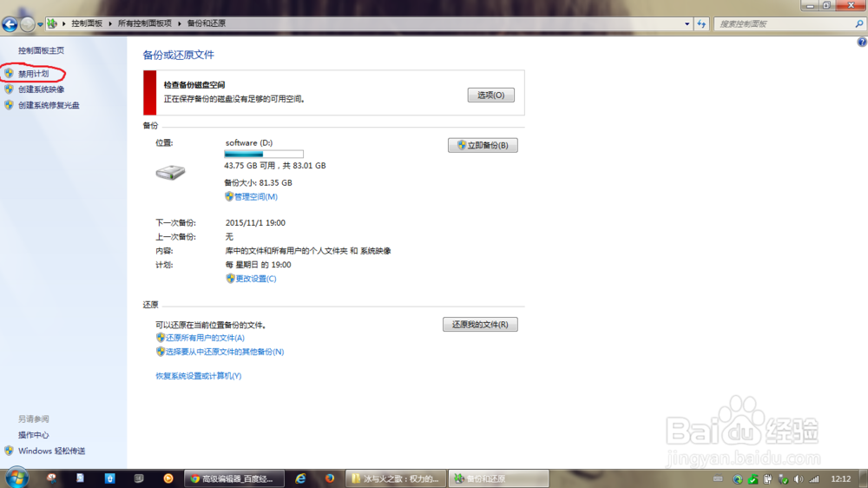Open the address bar history dropdown
The width and height of the screenshot is (868, 488).
pos(687,23)
